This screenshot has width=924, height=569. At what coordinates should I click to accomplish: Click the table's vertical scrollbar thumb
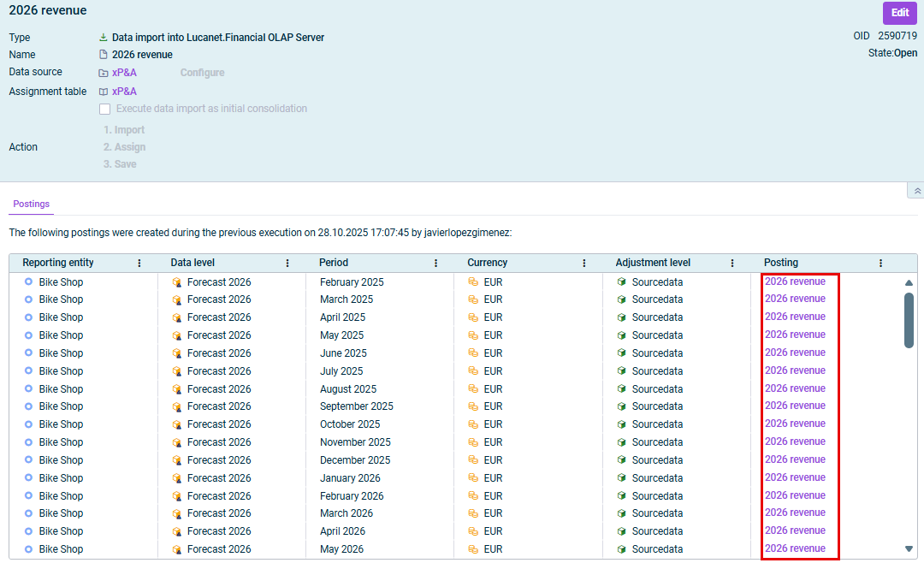(x=909, y=320)
